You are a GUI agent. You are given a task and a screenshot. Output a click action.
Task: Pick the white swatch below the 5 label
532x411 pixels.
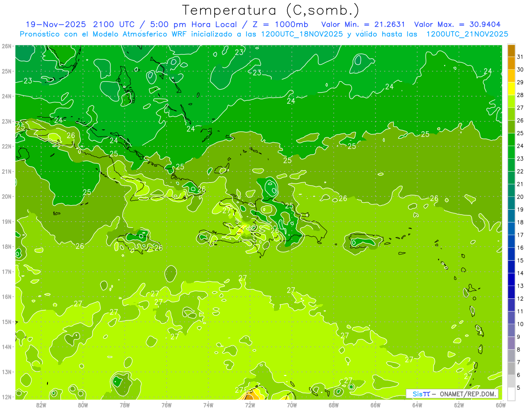tap(511, 394)
